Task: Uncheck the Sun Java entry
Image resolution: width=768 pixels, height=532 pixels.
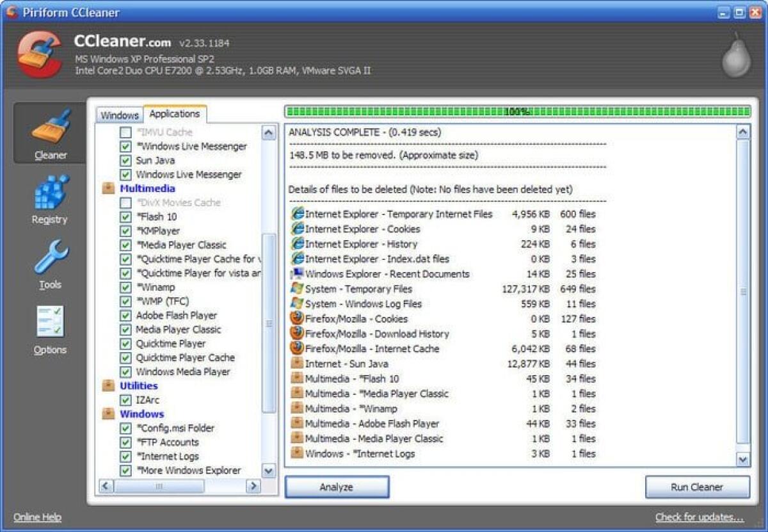Action: (125, 160)
